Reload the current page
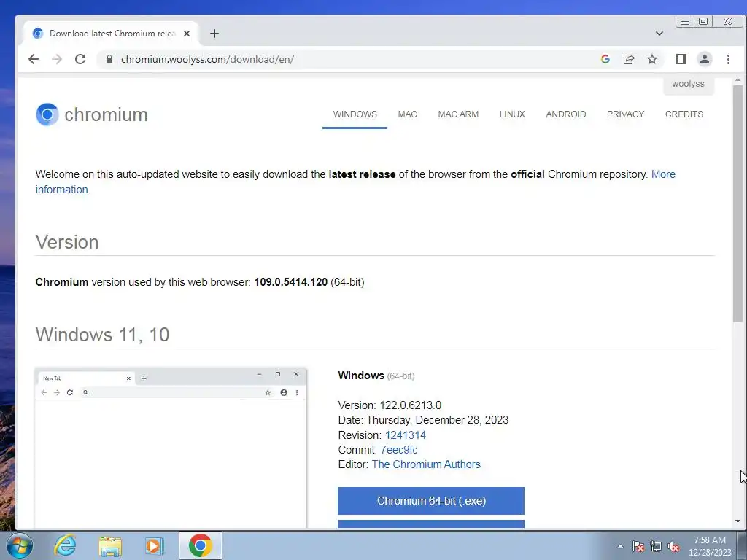The image size is (747, 560). click(80, 59)
